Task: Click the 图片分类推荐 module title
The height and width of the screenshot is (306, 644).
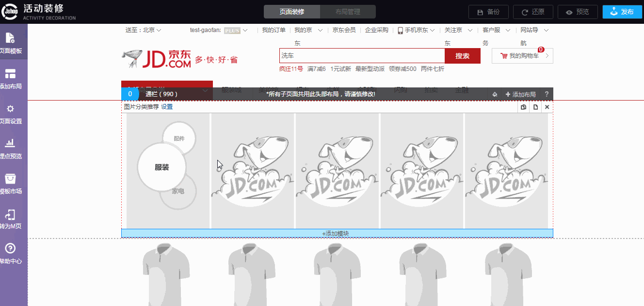Action: (x=141, y=107)
